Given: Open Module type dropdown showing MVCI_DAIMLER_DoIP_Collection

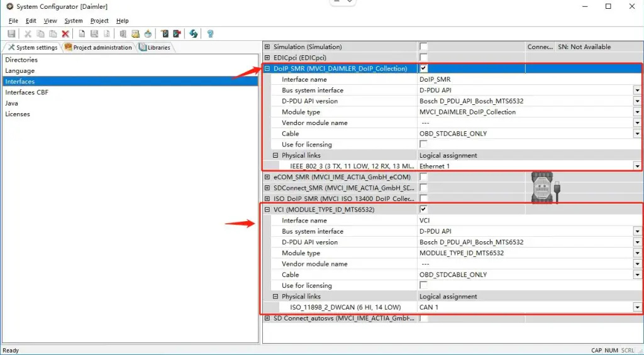Looking at the screenshot, I should [x=638, y=112].
